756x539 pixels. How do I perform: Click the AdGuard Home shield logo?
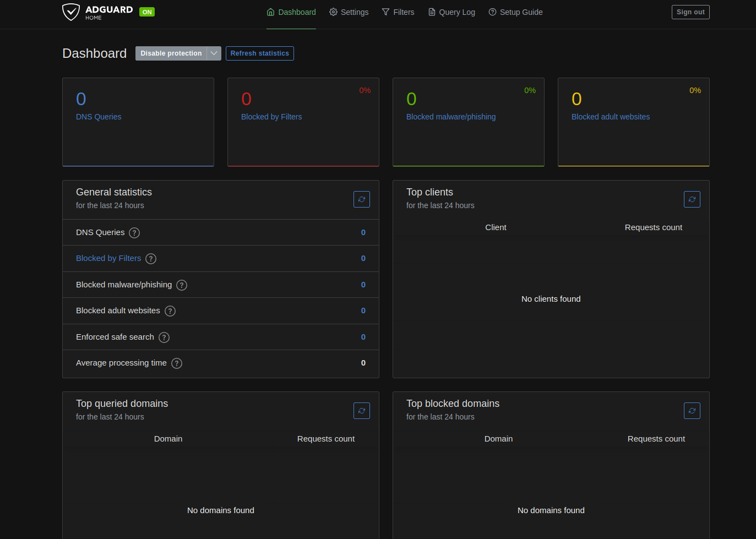[71, 12]
